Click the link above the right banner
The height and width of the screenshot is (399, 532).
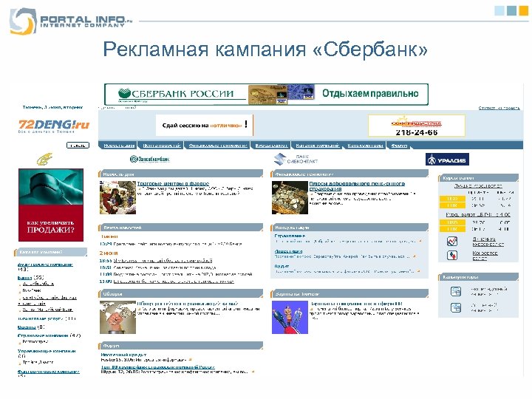pyautogui.click(x=499, y=108)
